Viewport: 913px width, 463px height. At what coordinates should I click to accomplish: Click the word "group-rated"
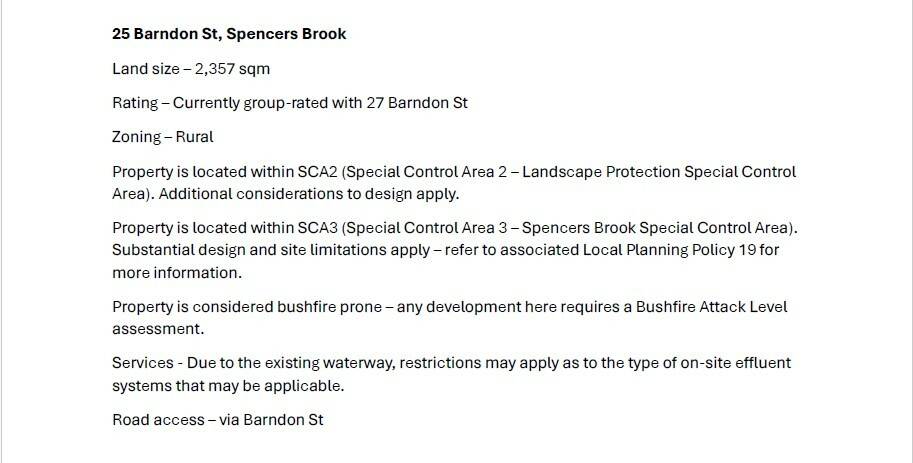(x=294, y=103)
